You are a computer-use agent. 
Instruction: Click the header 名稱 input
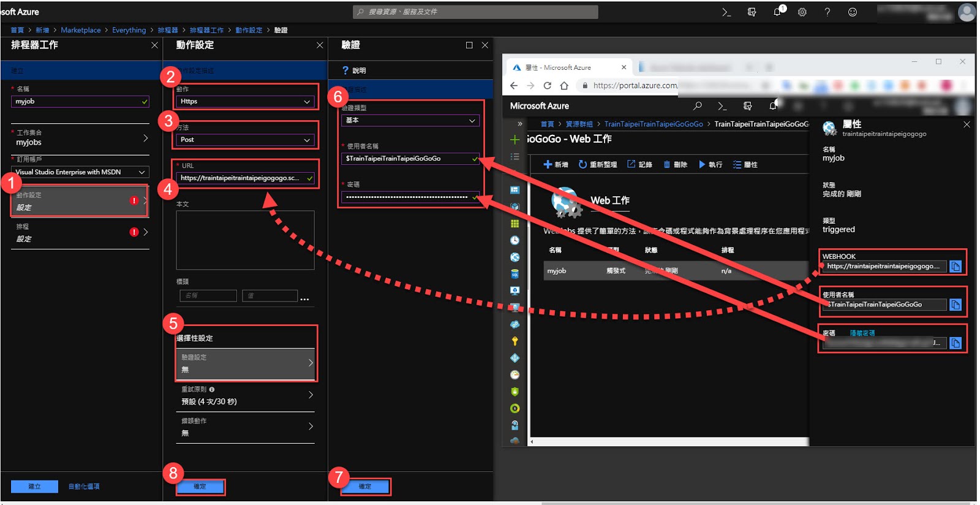coord(208,296)
